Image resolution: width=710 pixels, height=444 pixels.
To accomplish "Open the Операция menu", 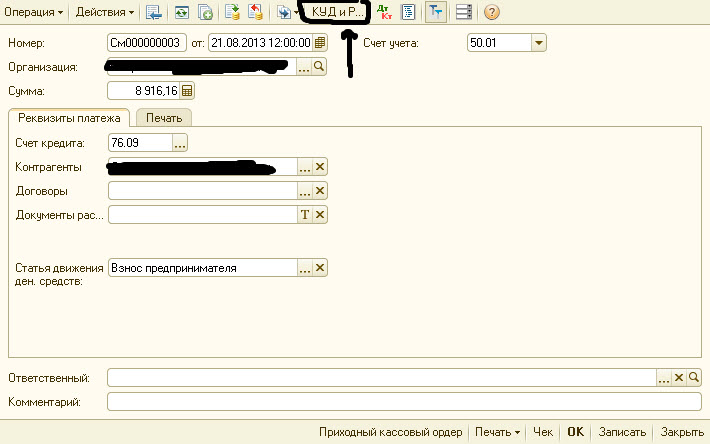I will [x=34, y=12].
